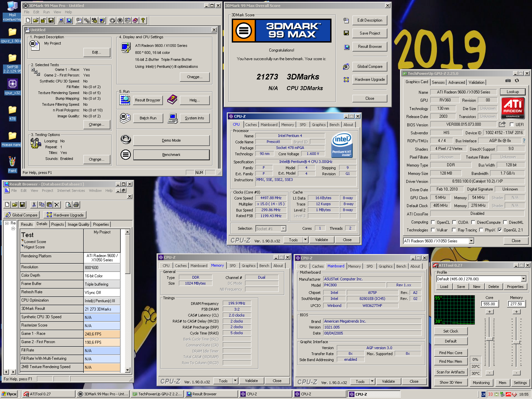Toggle the UEFI checkbox in GPU-Z
The width and height of the screenshot is (532, 399).
pos(512,124)
